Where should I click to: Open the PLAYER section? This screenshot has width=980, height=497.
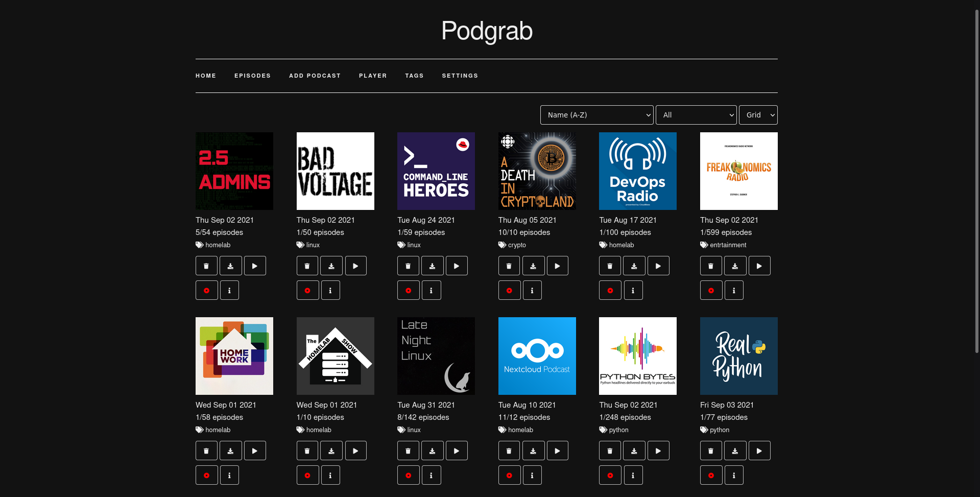[373, 76]
